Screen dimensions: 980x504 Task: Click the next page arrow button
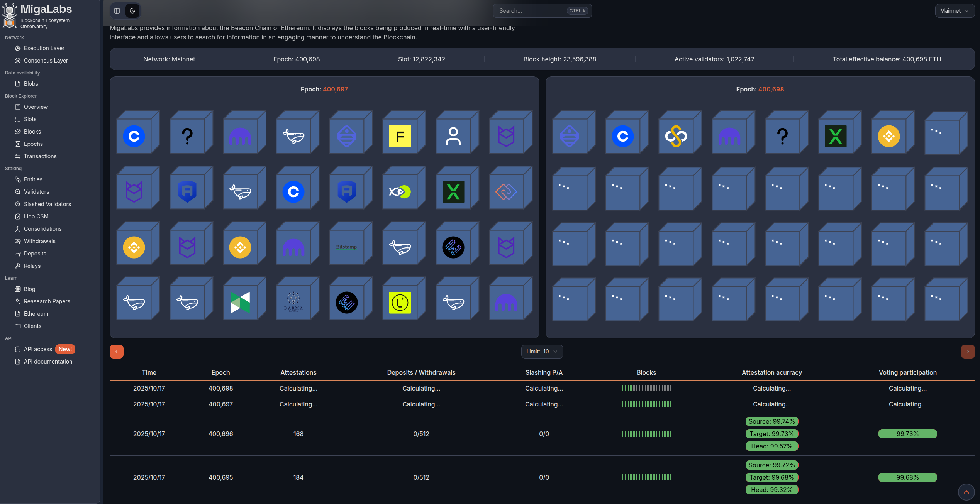click(x=968, y=352)
